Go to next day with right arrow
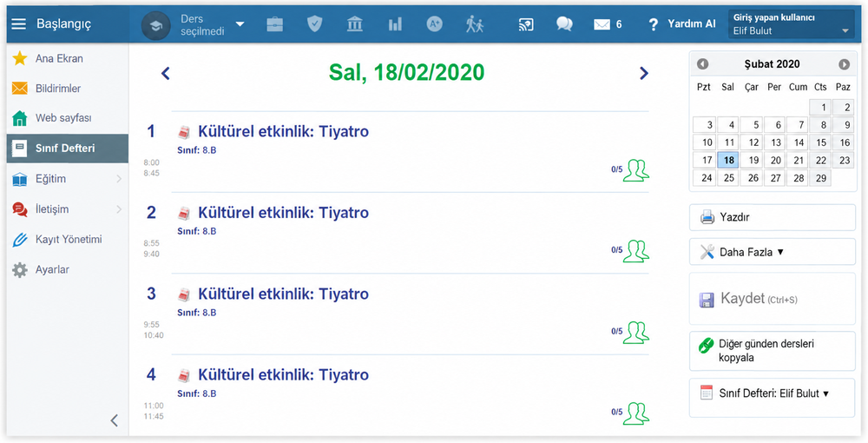The height and width of the screenshot is (443, 868). click(x=643, y=73)
